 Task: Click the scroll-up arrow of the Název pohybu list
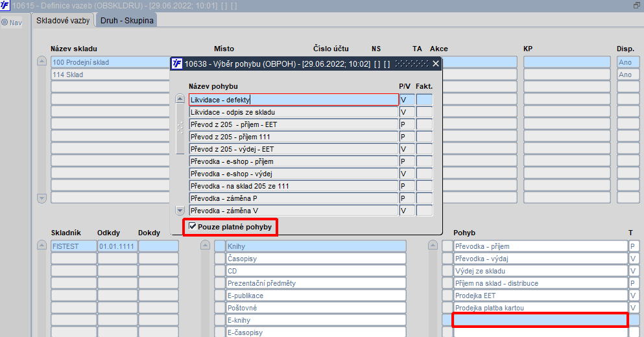[180, 99]
